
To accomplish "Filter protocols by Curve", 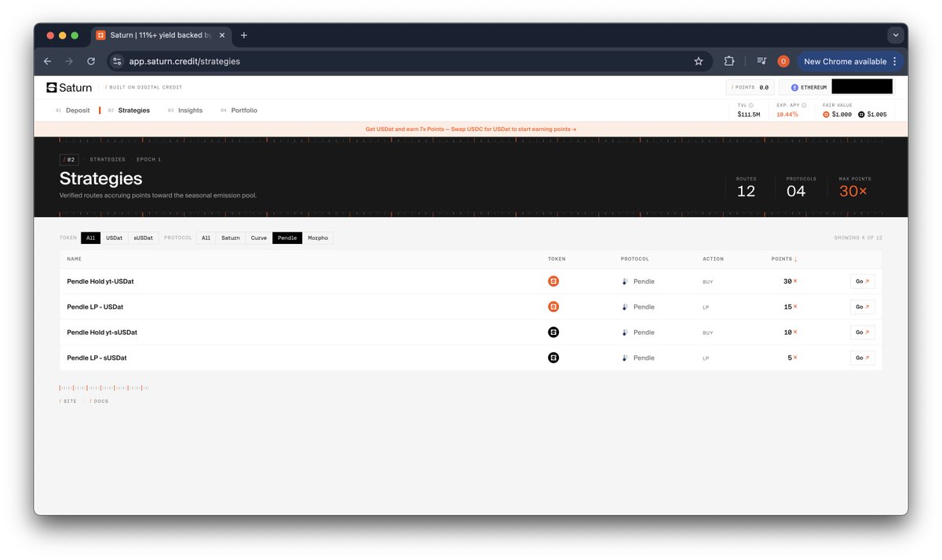I will tap(259, 238).
